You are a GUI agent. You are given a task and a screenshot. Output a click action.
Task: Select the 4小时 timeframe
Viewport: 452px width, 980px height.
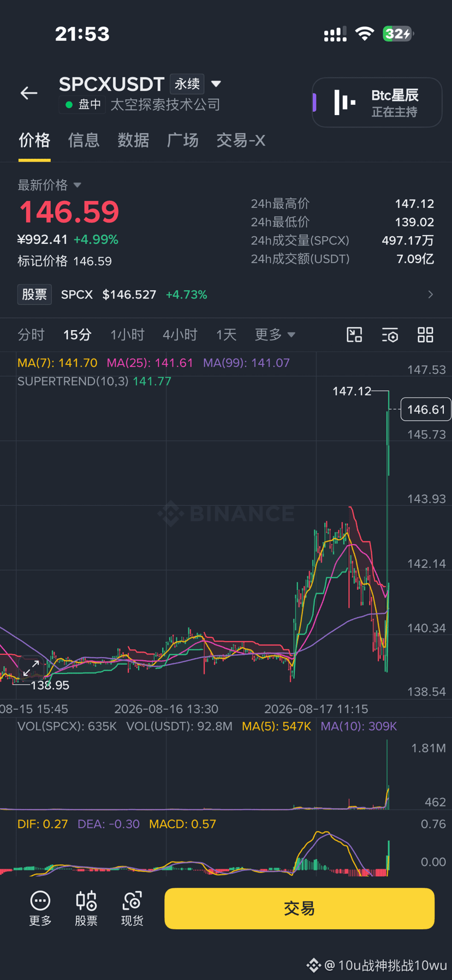[x=180, y=334]
